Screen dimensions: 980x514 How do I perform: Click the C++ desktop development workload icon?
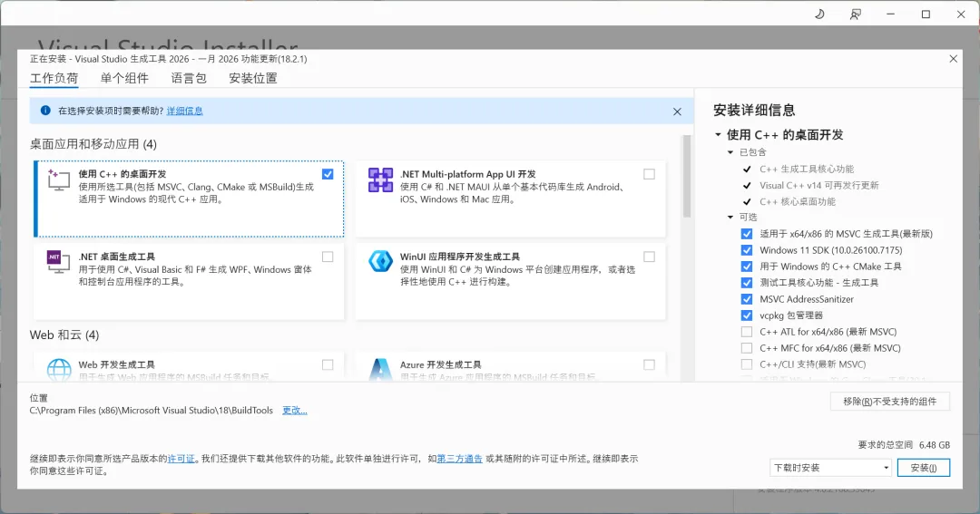click(x=58, y=179)
